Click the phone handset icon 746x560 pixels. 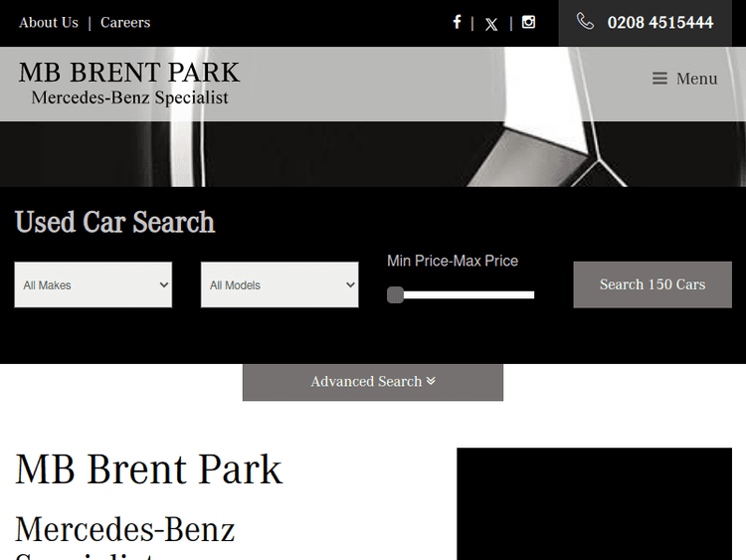[585, 22]
